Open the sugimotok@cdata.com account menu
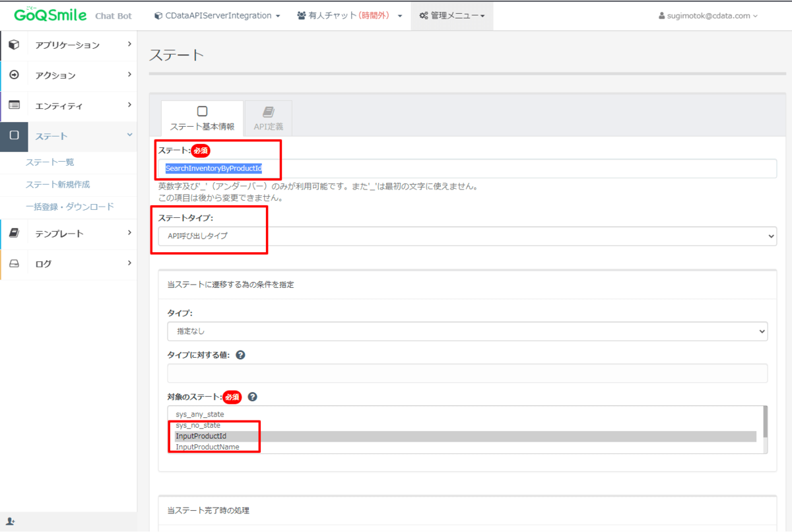792x532 pixels. pos(708,15)
